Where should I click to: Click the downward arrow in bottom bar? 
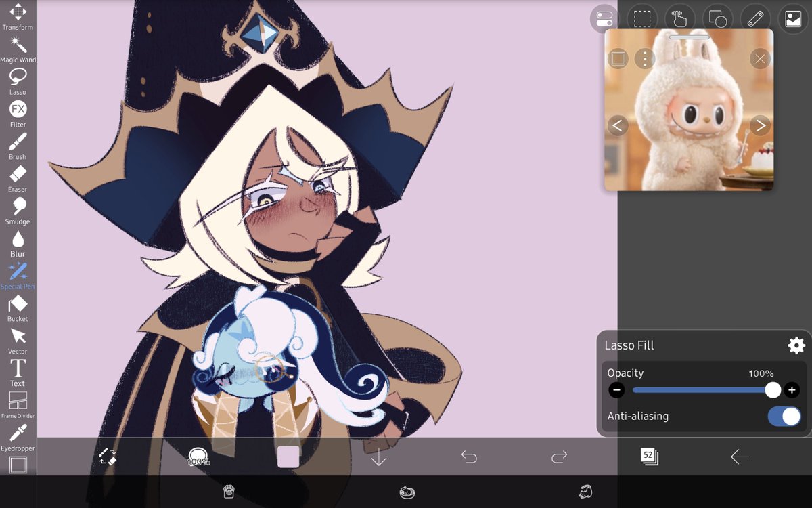point(379,457)
